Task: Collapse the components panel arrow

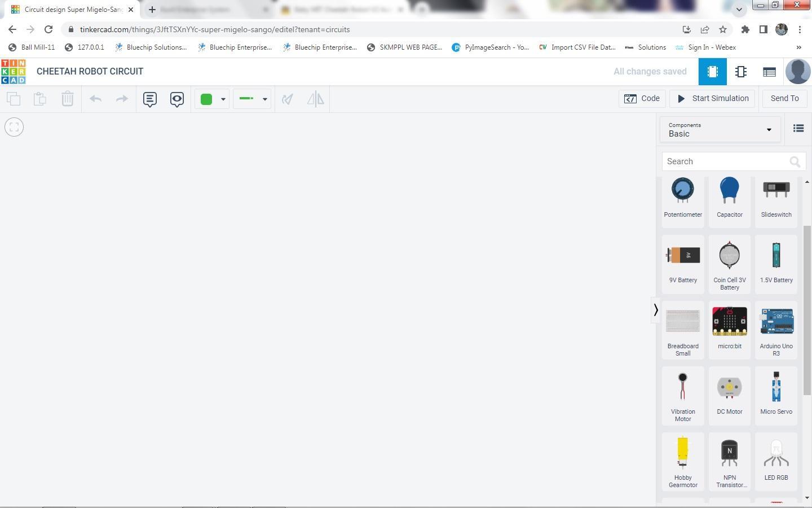Action: pos(655,310)
